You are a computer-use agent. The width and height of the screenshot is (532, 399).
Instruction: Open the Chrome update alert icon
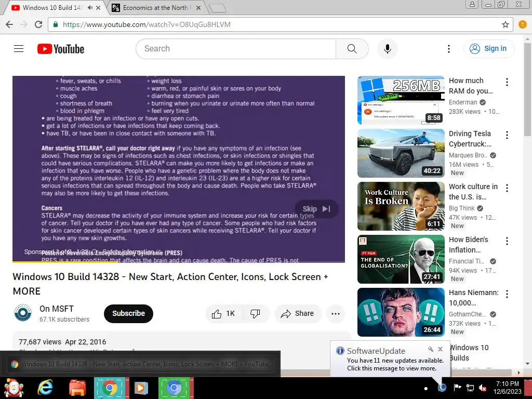(x=523, y=24)
